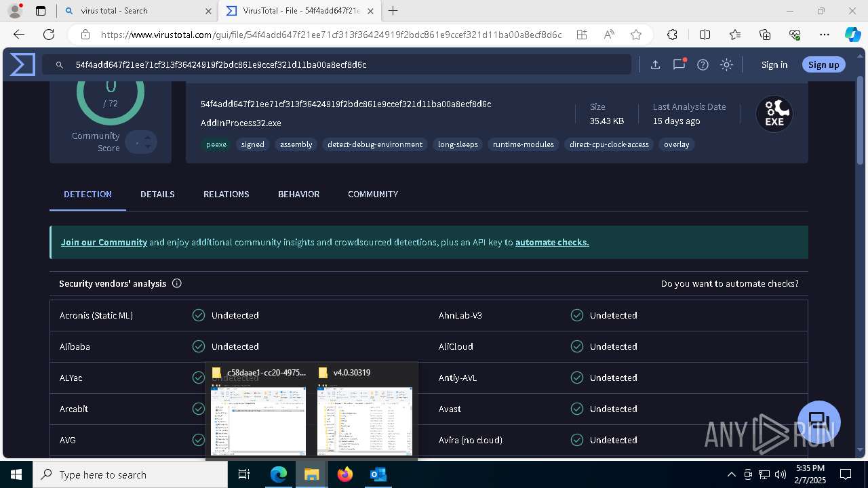Click the EXE file type icon
The width and height of the screenshot is (868, 488).
pyautogui.click(x=774, y=114)
